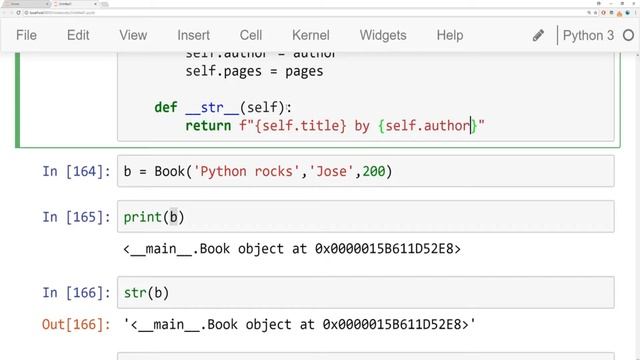Click the pencil edit mode icon

(538, 36)
